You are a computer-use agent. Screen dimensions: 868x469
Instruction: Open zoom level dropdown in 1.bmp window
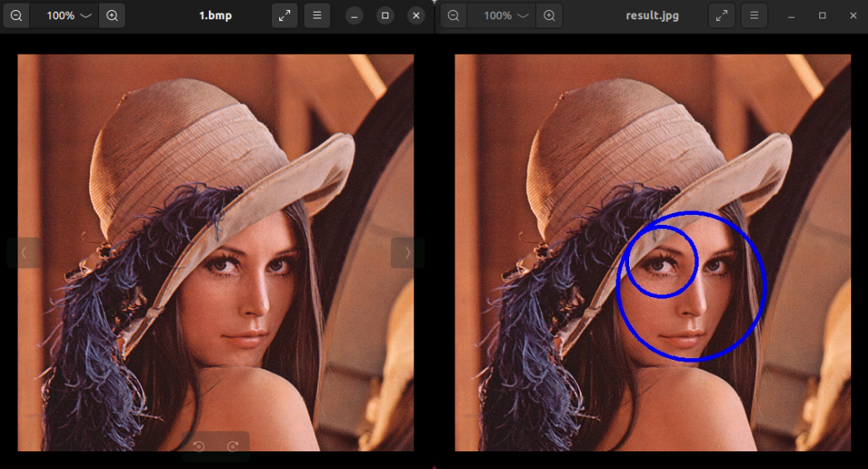point(65,15)
